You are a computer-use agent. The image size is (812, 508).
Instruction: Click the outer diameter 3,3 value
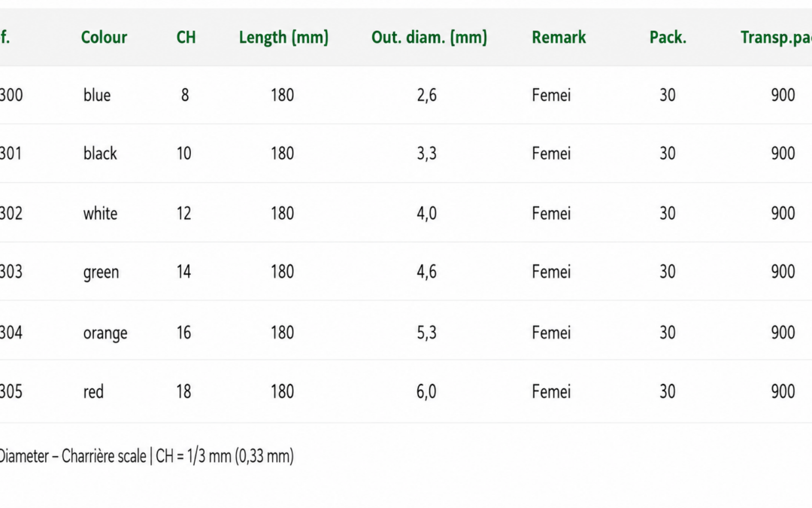[x=427, y=154]
